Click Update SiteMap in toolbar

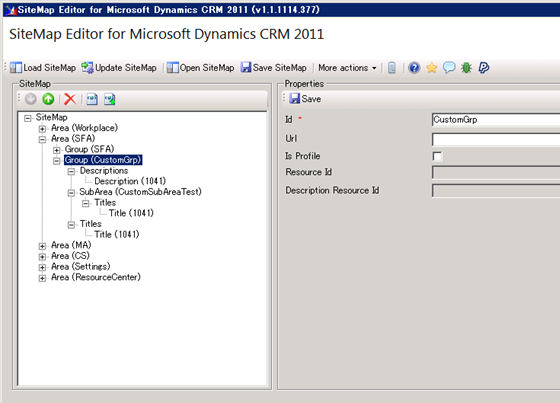coord(119,68)
